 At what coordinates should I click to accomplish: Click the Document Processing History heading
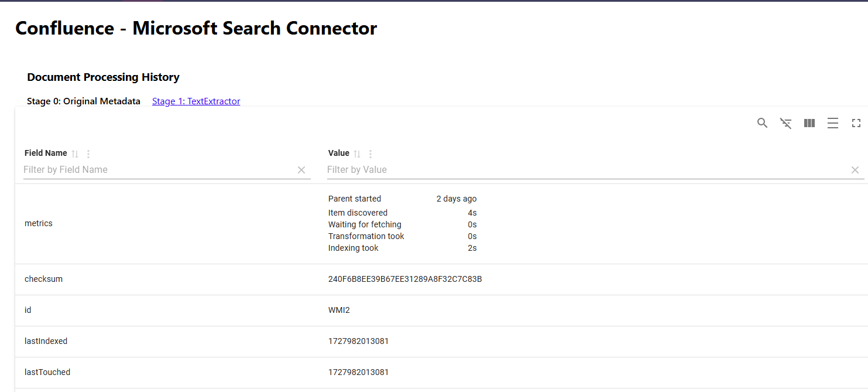click(x=103, y=77)
